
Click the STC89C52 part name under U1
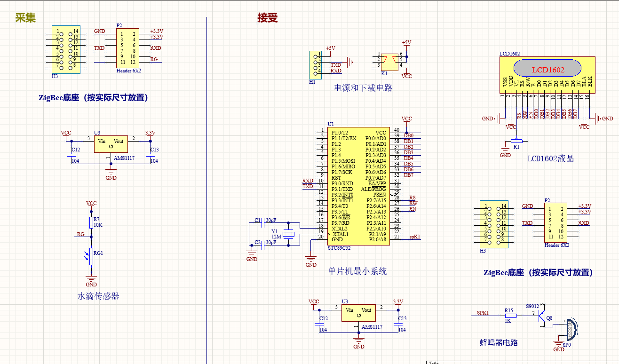[339, 247]
